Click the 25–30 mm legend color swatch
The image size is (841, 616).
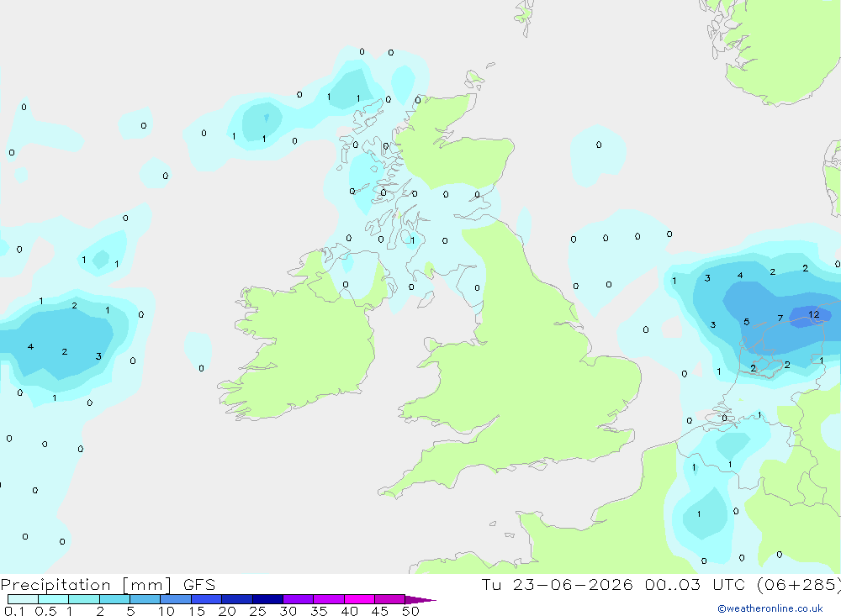(x=267, y=599)
